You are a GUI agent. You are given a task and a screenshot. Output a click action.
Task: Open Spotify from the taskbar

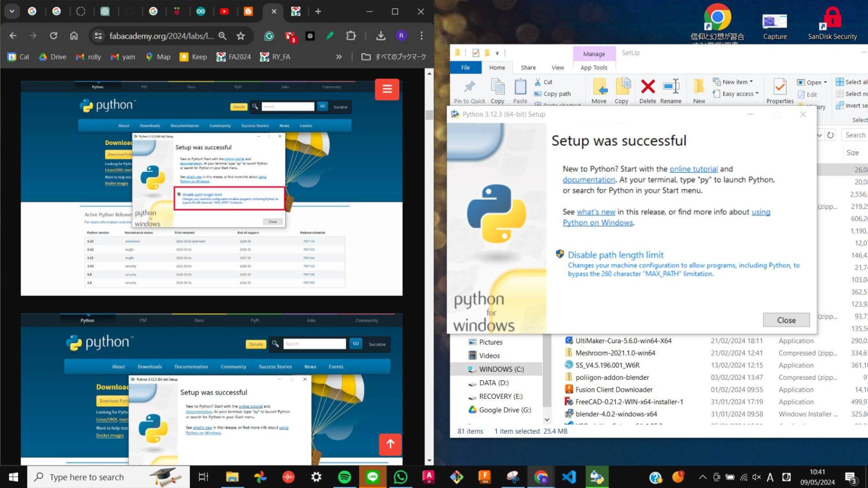344,477
